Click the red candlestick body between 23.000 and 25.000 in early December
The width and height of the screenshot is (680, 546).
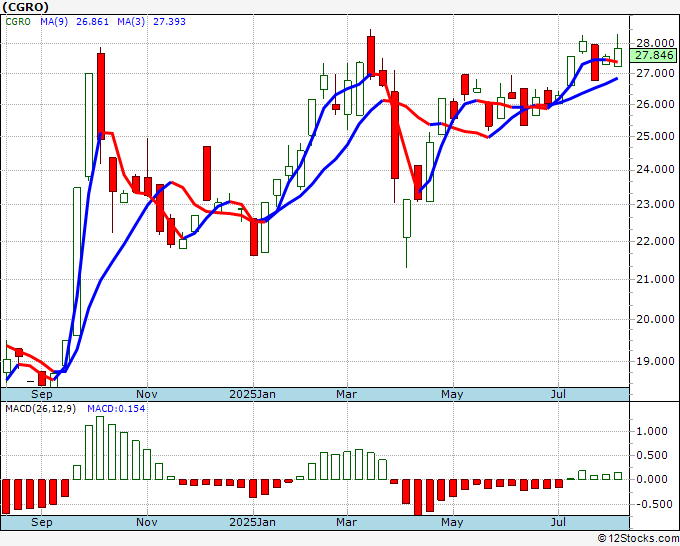coord(207,173)
